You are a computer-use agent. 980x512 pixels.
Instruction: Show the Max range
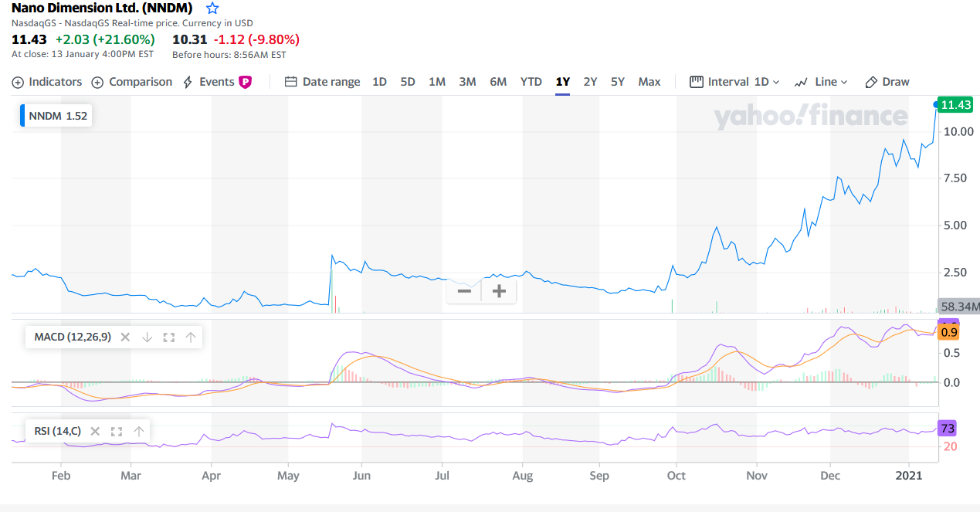[649, 82]
